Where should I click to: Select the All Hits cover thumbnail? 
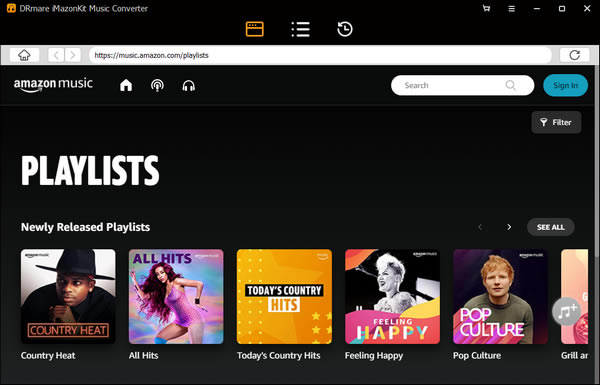[176, 297]
